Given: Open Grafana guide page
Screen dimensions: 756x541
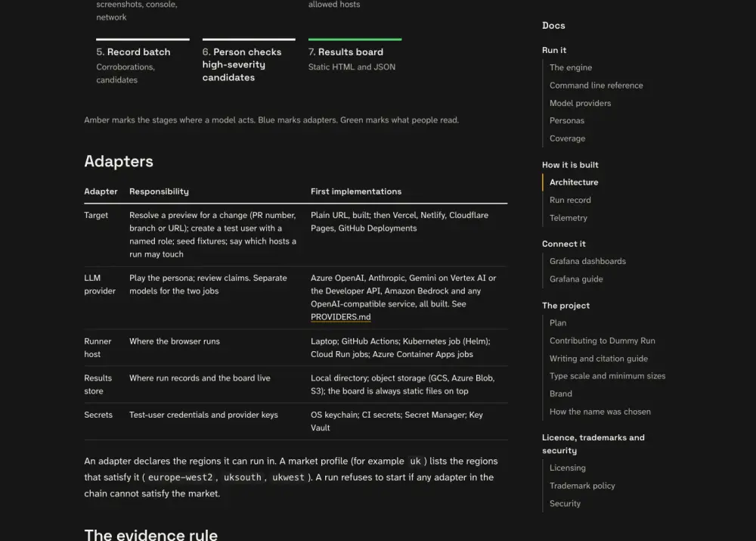Looking at the screenshot, I should [x=575, y=279].
